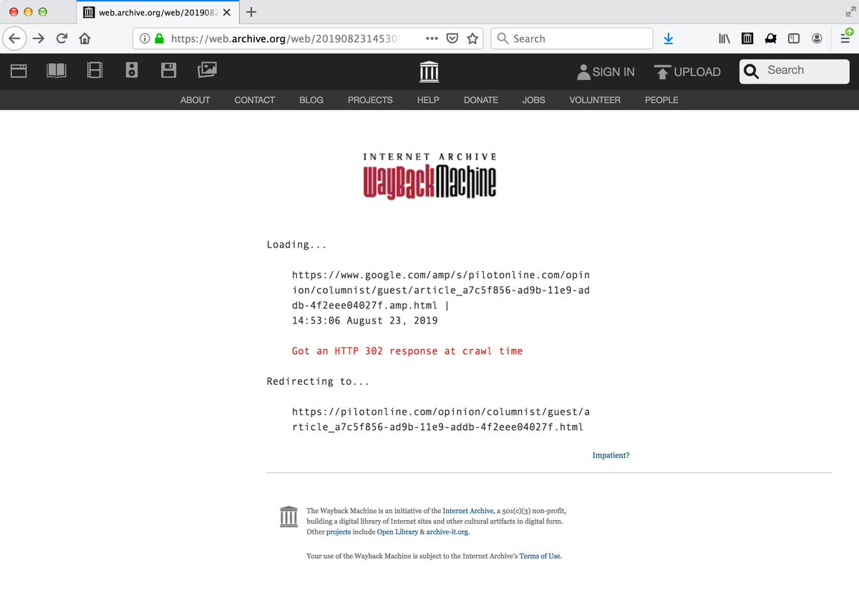
Task: Open the Terms of Use link
Action: (x=540, y=556)
